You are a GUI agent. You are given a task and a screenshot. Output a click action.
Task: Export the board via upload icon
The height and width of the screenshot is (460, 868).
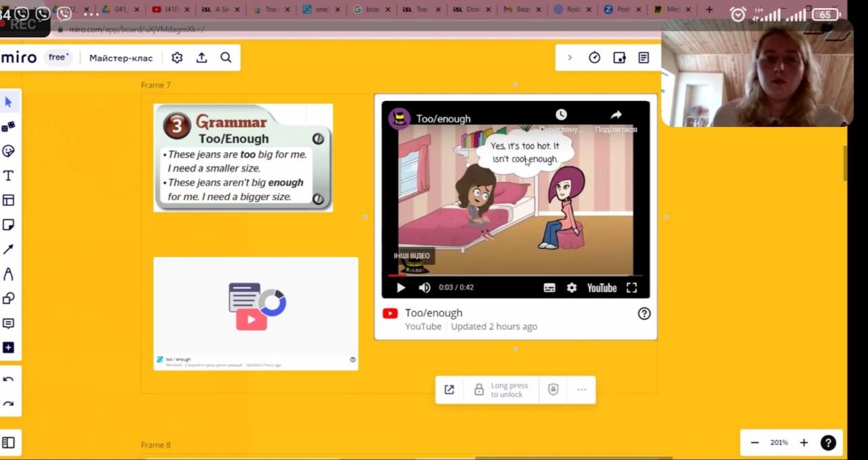pyautogui.click(x=201, y=58)
